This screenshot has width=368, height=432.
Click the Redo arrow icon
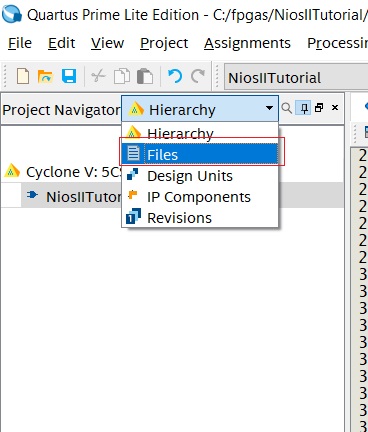pyautogui.click(x=198, y=76)
